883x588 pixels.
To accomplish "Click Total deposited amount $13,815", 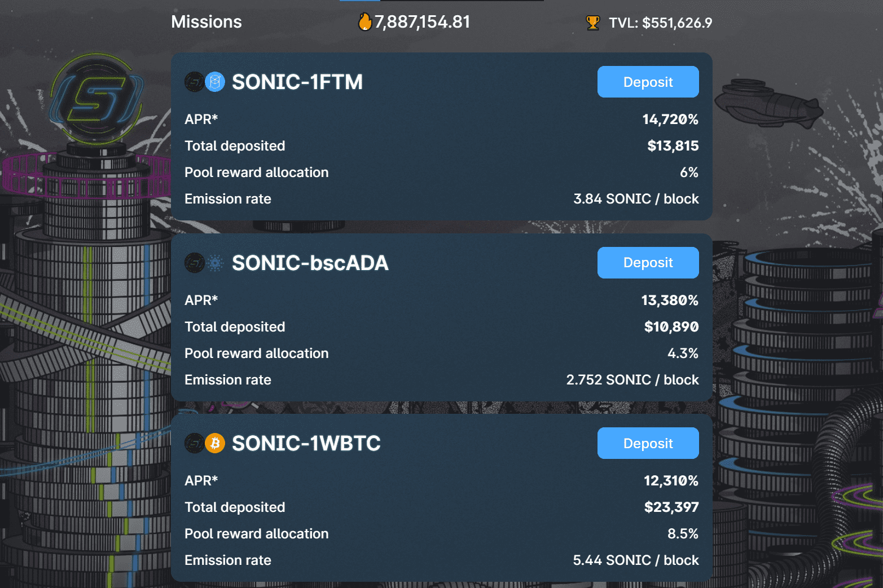I will (x=673, y=145).
